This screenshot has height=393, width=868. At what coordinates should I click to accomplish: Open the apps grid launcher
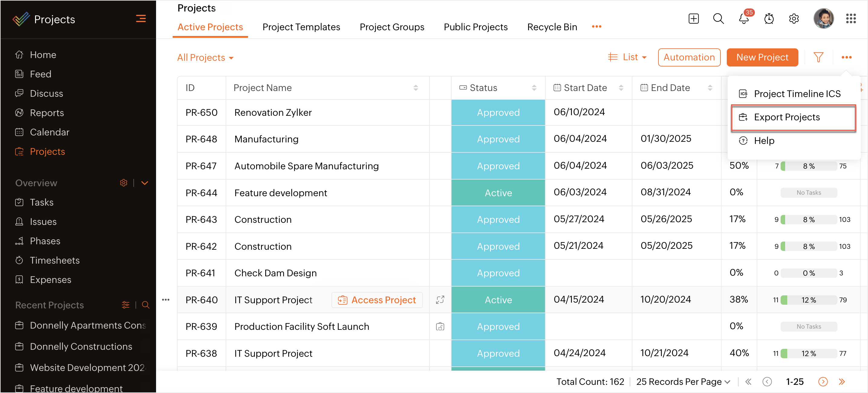850,19
